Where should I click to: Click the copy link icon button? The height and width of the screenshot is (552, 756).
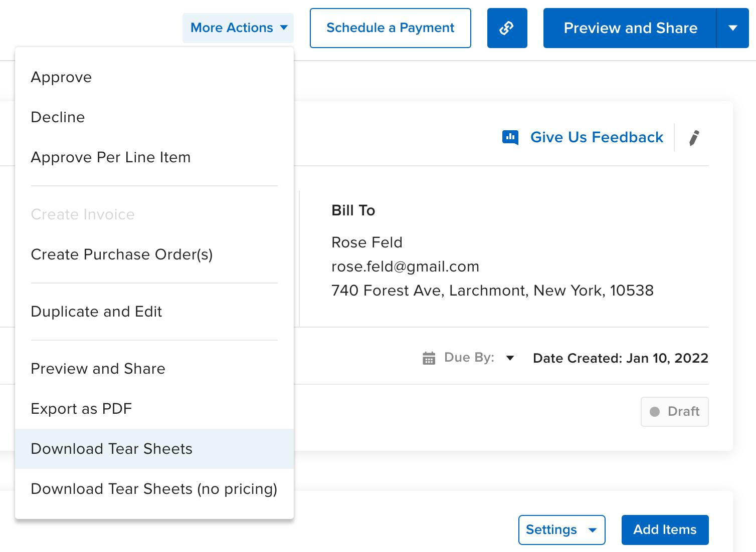coord(507,28)
